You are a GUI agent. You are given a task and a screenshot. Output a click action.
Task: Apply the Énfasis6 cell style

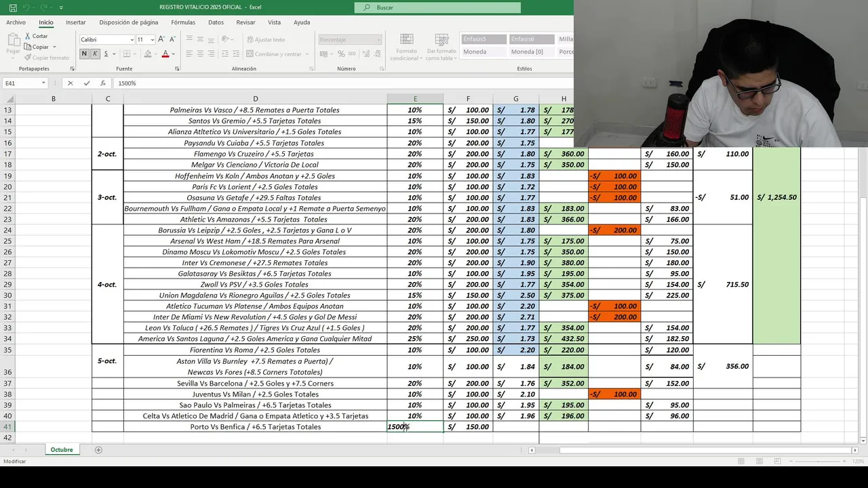(x=532, y=39)
